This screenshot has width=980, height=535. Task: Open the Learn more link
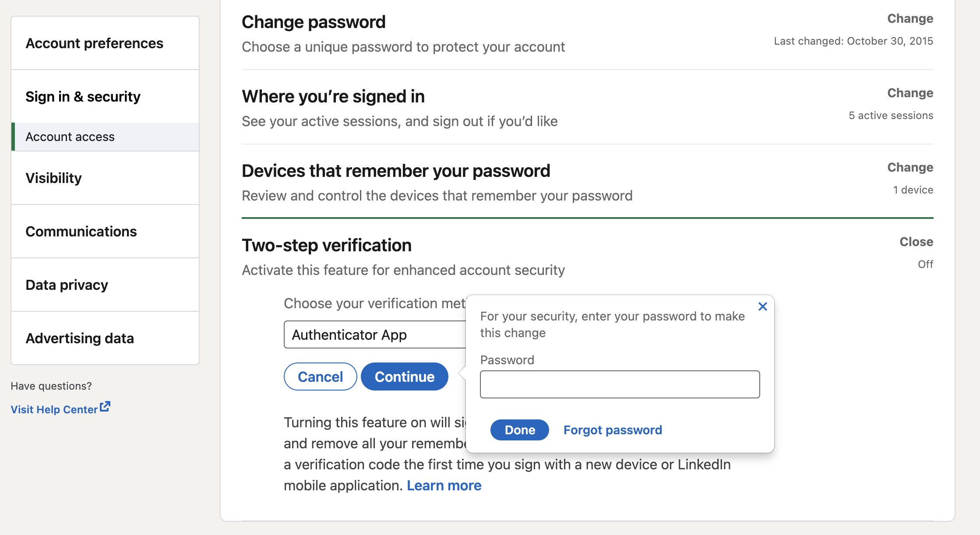[444, 486]
